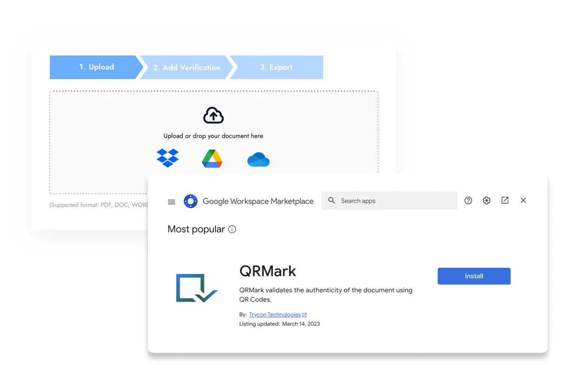Visit the Trycon Technologies link
The height and width of the screenshot is (392, 579).
click(274, 314)
